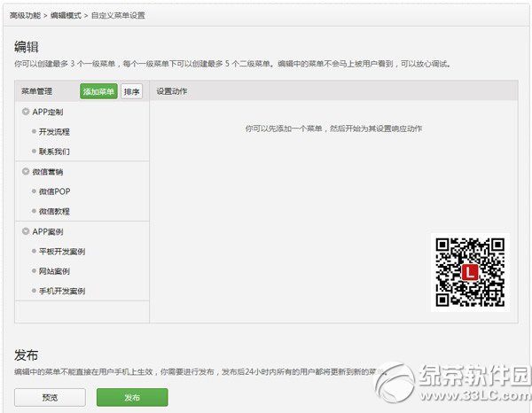Click the 自定义菜单设置 breadcrumb text
The height and width of the screenshot is (413, 532).
pos(118,15)
